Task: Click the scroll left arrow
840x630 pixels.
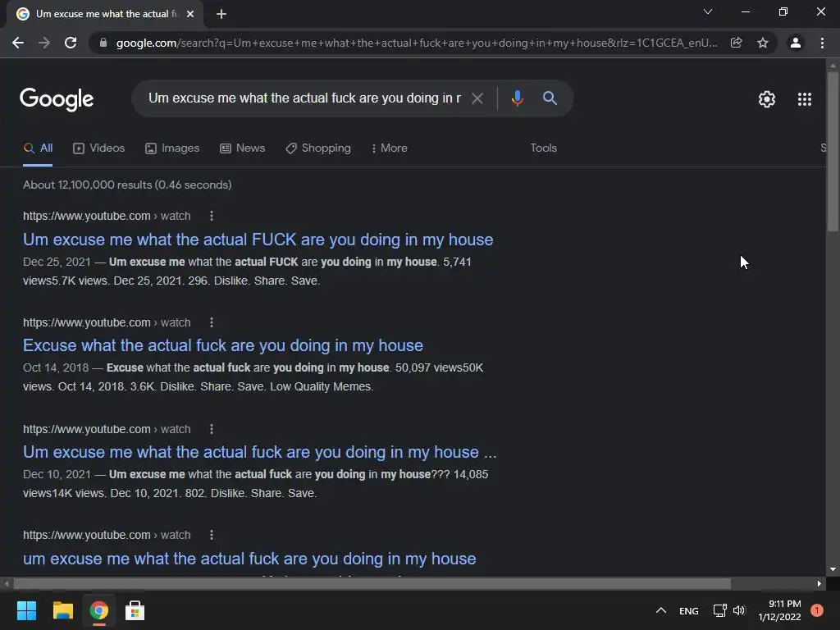Action: click(x=7, y=584)
